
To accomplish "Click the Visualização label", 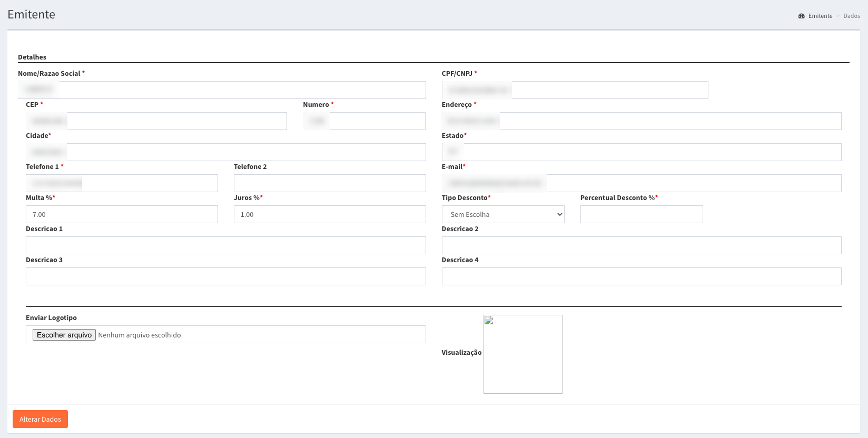I will (461, 352).
